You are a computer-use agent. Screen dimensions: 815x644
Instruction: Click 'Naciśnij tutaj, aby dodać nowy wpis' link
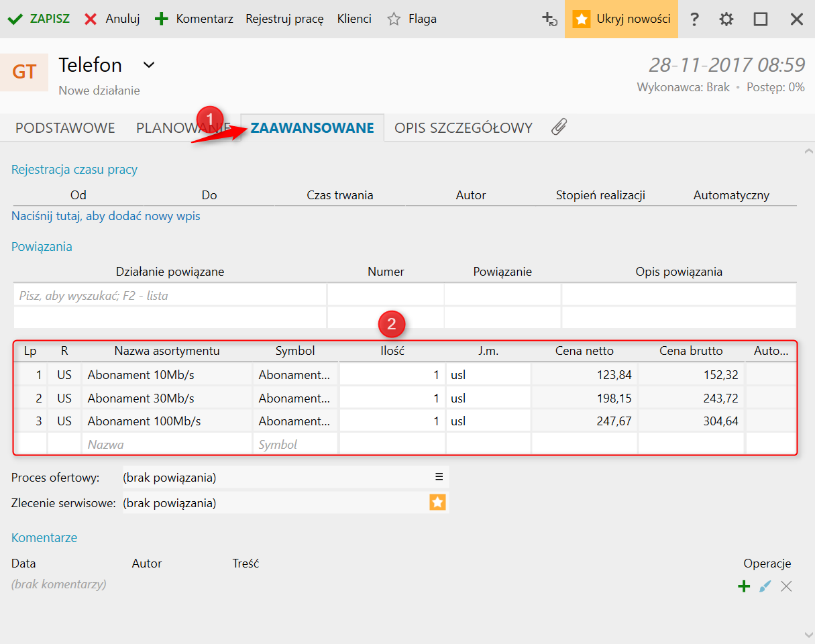[106, 216]
